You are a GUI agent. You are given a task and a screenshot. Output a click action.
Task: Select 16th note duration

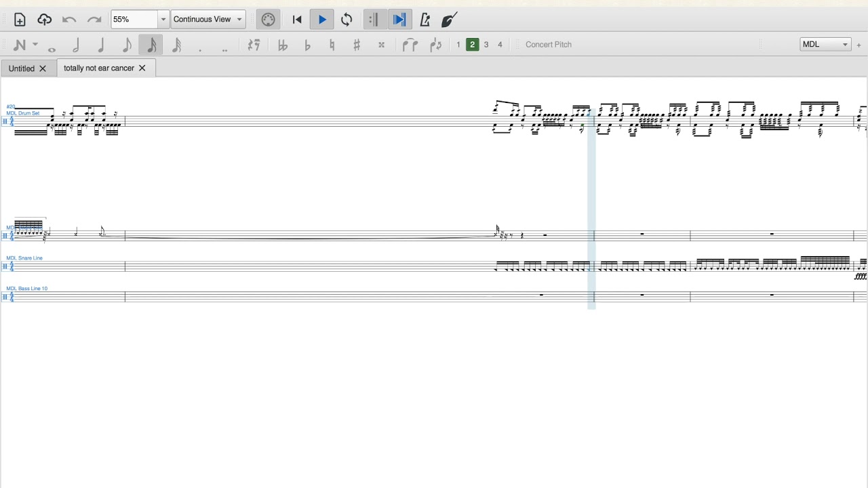coord(151,45)
